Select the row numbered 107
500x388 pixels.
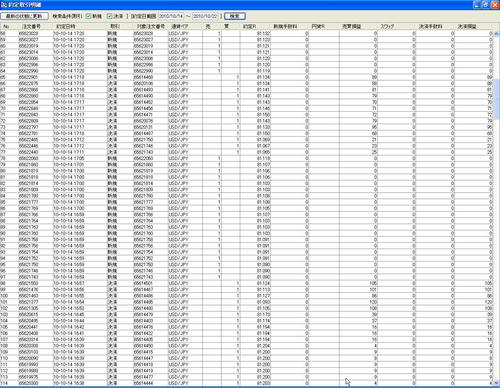[246, 339]
